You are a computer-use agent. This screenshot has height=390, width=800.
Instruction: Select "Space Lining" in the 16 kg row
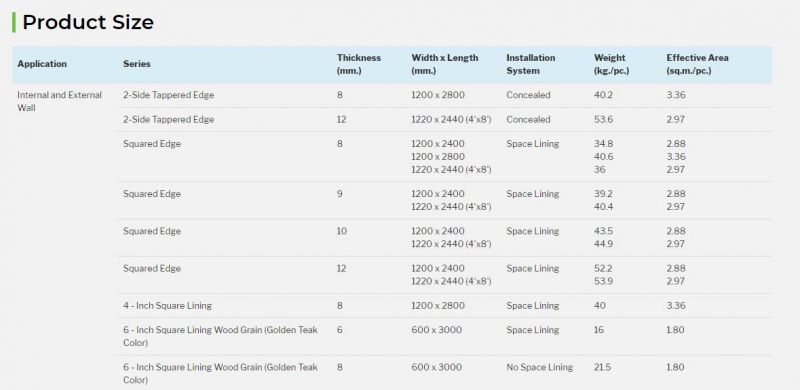point(533,330)
